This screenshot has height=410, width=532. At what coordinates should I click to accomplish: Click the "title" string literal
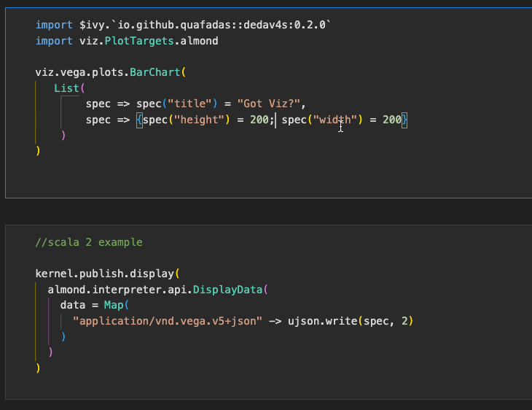pyautogui.click(x=189, y=104)
